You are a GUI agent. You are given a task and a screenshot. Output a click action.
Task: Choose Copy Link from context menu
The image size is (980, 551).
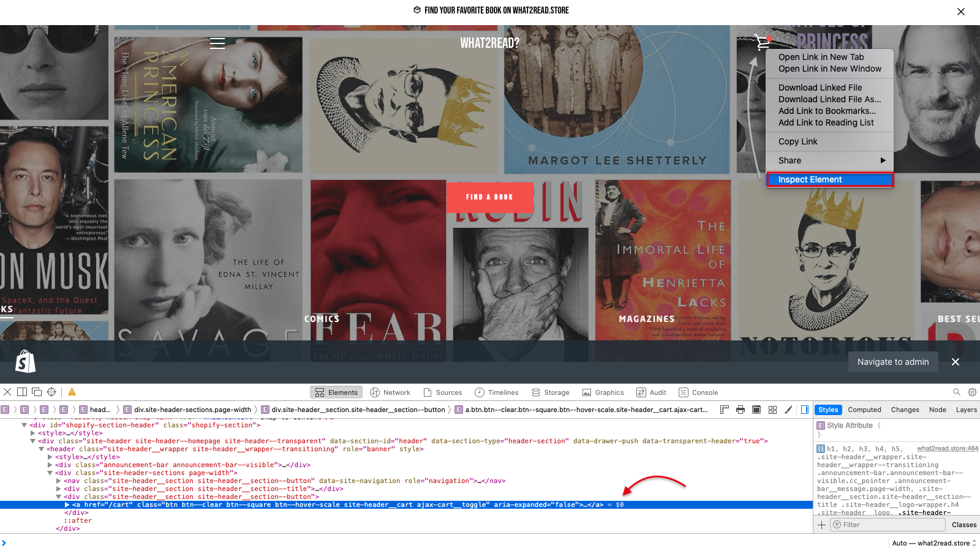(x=830, y=141)
